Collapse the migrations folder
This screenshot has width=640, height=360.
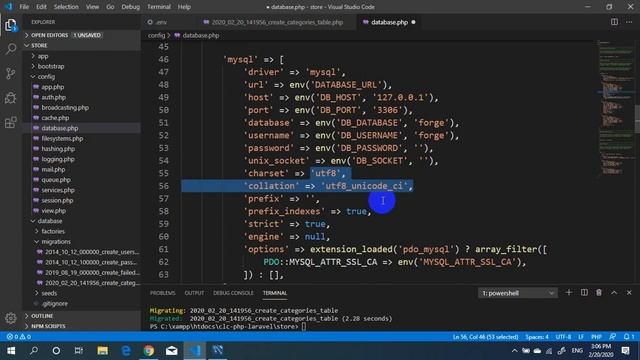point(56,242)
